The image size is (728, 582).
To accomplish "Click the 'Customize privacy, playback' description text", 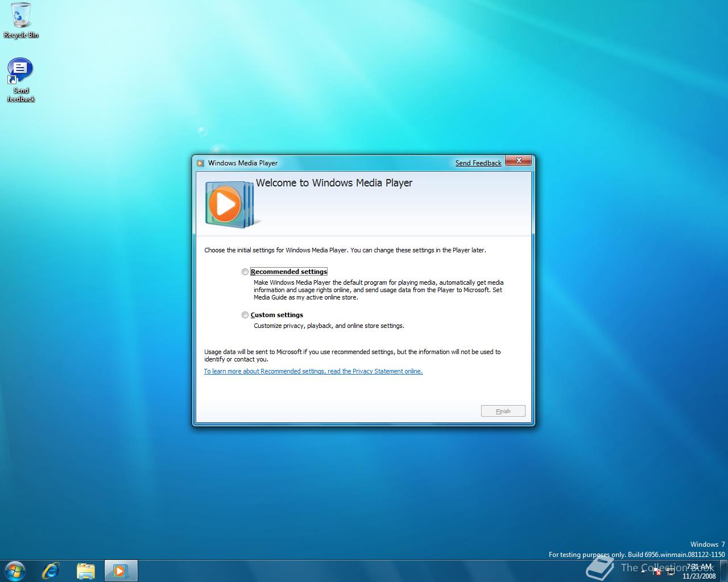I will [329, 326].
